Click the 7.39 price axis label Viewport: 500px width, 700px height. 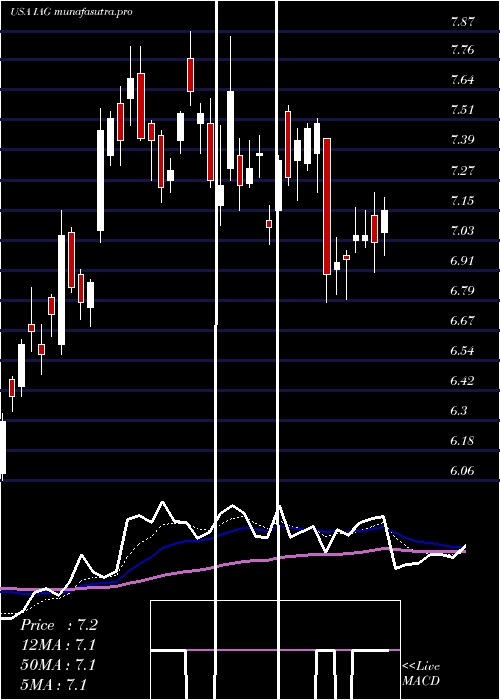tap(462, 140)
